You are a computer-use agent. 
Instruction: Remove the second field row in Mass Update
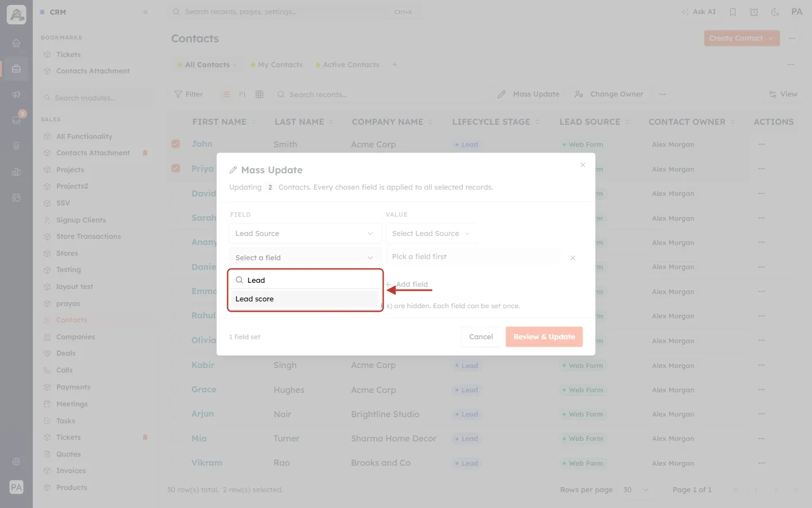click(572, 258)
